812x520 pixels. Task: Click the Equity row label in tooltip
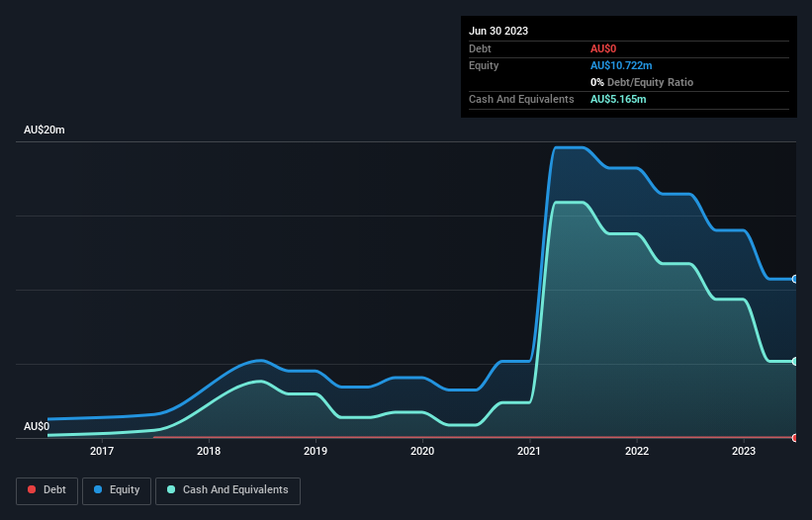484,65
